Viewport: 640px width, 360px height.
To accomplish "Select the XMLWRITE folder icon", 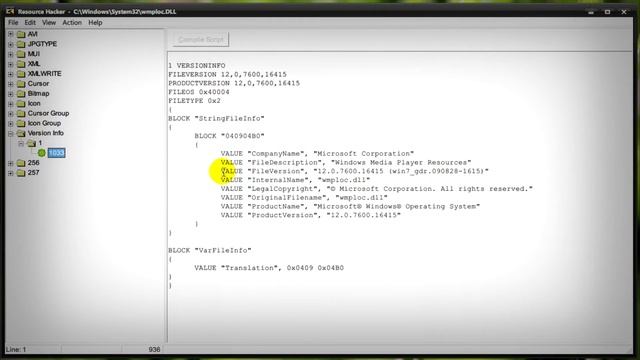I will pos(21,74).
